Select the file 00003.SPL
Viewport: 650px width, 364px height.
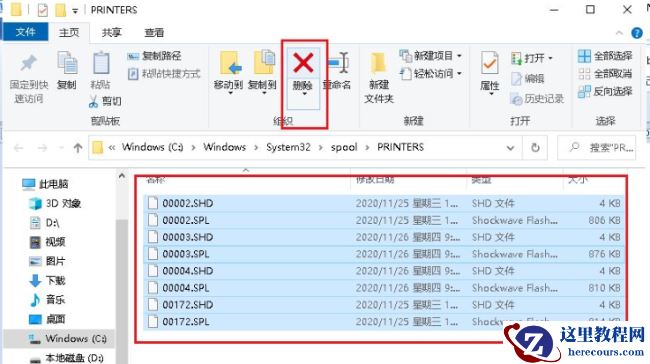(383, 254)
